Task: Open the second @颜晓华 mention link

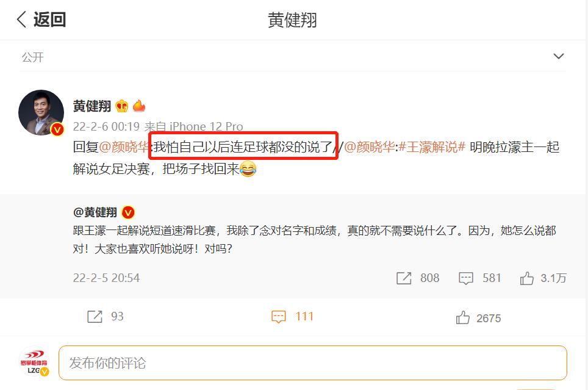Action: (x=369, y=146)
